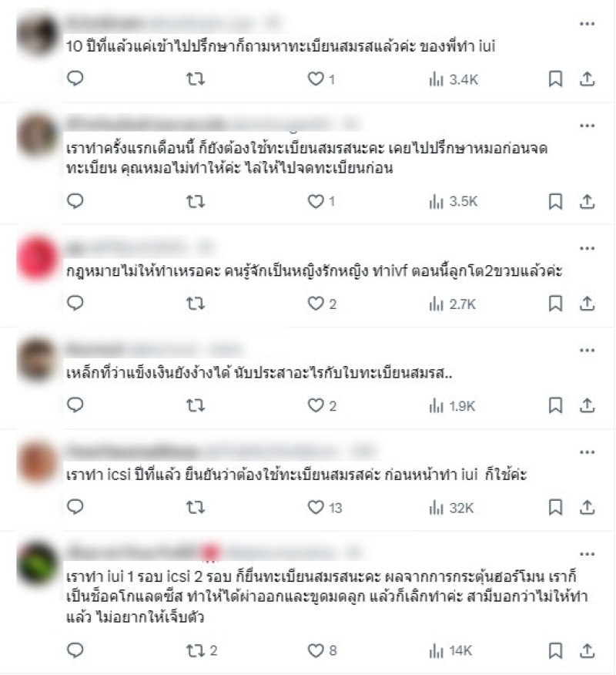
Task: Like the tweet mentioning ivf
Action: (x=322, y=304)
